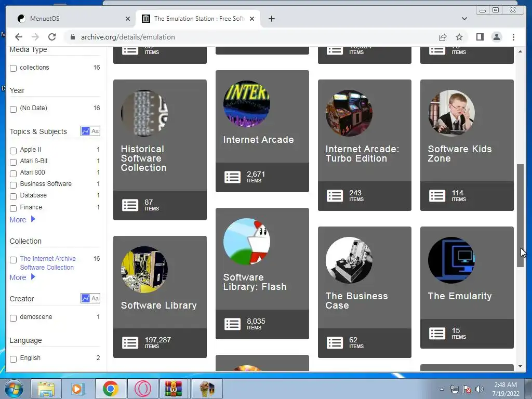Open the Internet Arcade collection
The width and height of the screenshot is (532, 399).
[258, 139]
